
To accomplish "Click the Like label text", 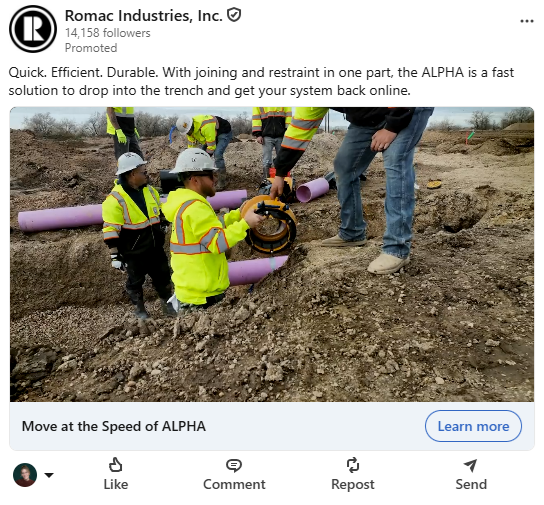I will 116,484.
